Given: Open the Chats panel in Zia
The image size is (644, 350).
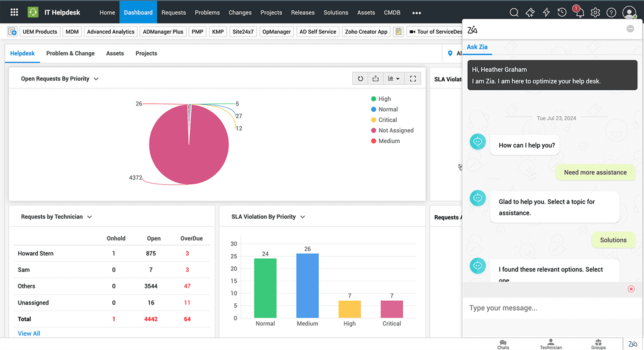Looking at the screenshot, I should (503, 343).
